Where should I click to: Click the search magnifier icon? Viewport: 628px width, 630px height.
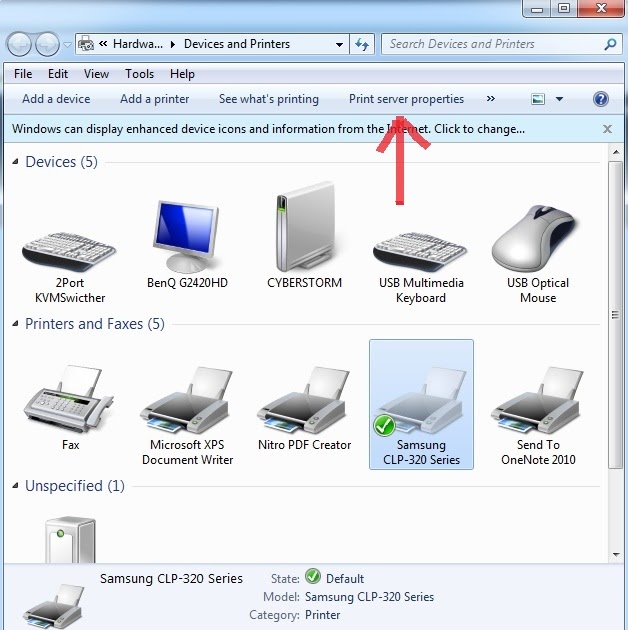click(610, 44)
